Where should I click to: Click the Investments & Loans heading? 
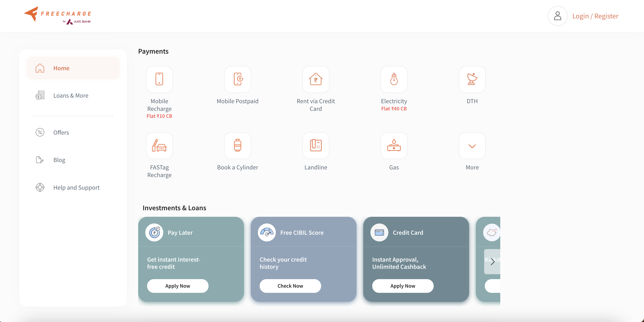pos(174,208)
